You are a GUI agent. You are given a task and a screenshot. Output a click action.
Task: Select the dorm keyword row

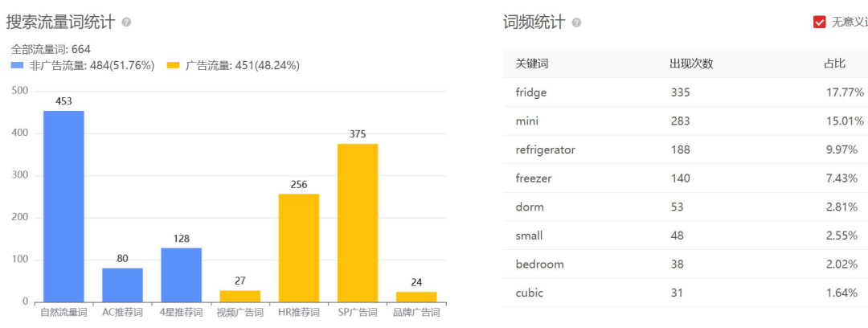(x=530, y=207)
